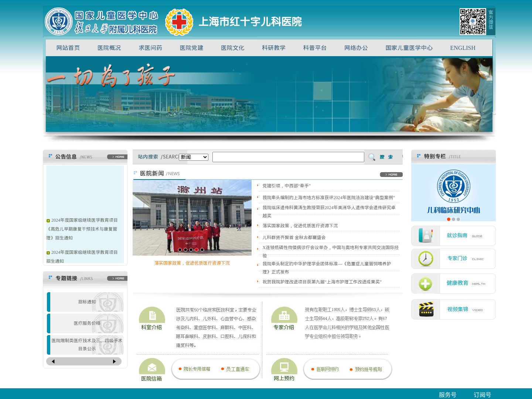Image resolution: width=532 pixels, height=399 pixels.
Task: Click MORE button in 医院新闻 section
Action: click(391, 174)
